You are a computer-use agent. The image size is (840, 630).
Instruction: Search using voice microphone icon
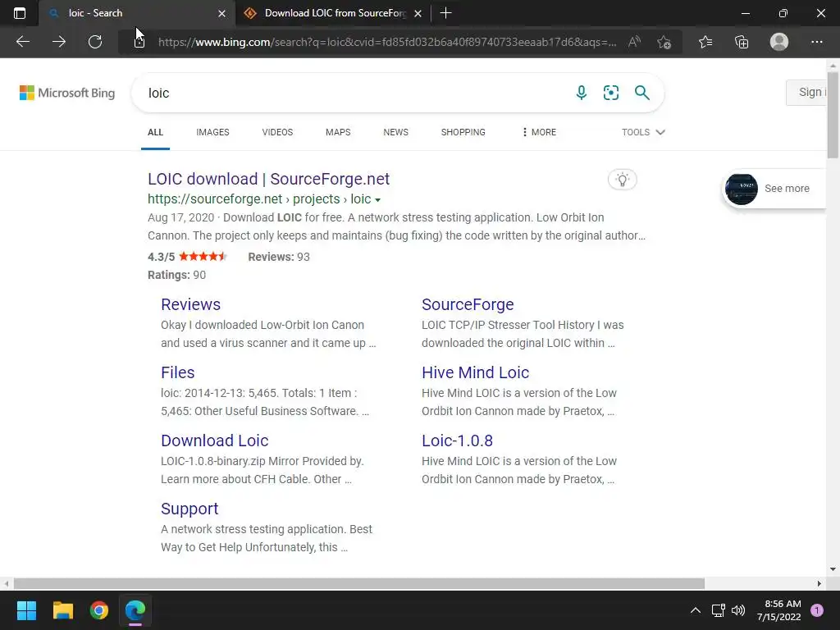coord(582,93)
